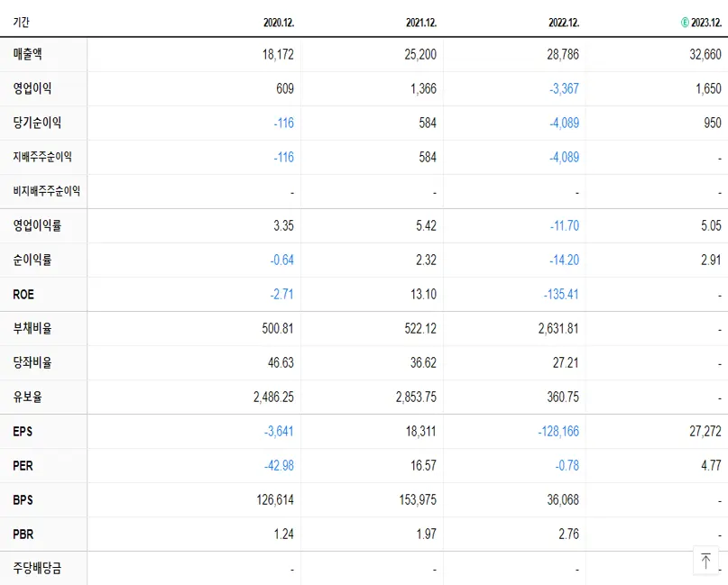Click the 순이익률 value -0.64
This screenshot has height=585, width=728.
click(282, 260)
